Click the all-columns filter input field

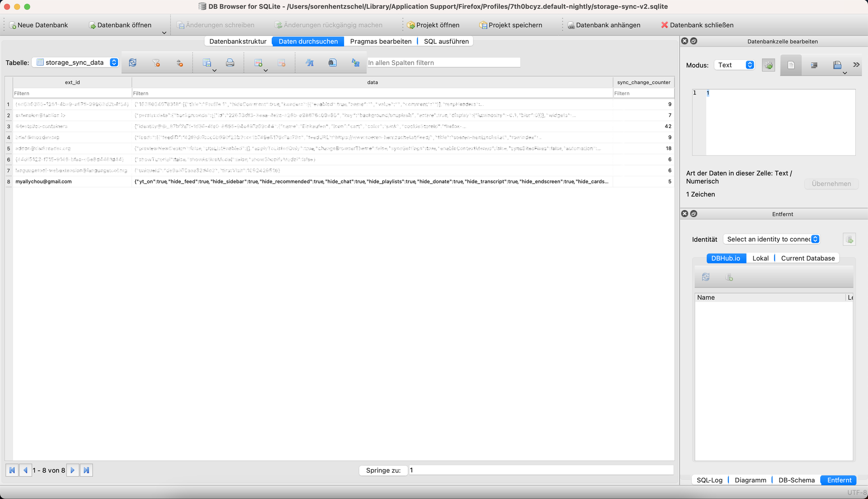click(443, 63)
